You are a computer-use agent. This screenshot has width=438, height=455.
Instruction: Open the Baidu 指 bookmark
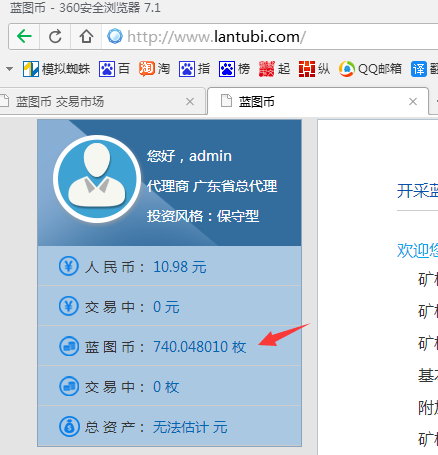(x=194, y=69)
